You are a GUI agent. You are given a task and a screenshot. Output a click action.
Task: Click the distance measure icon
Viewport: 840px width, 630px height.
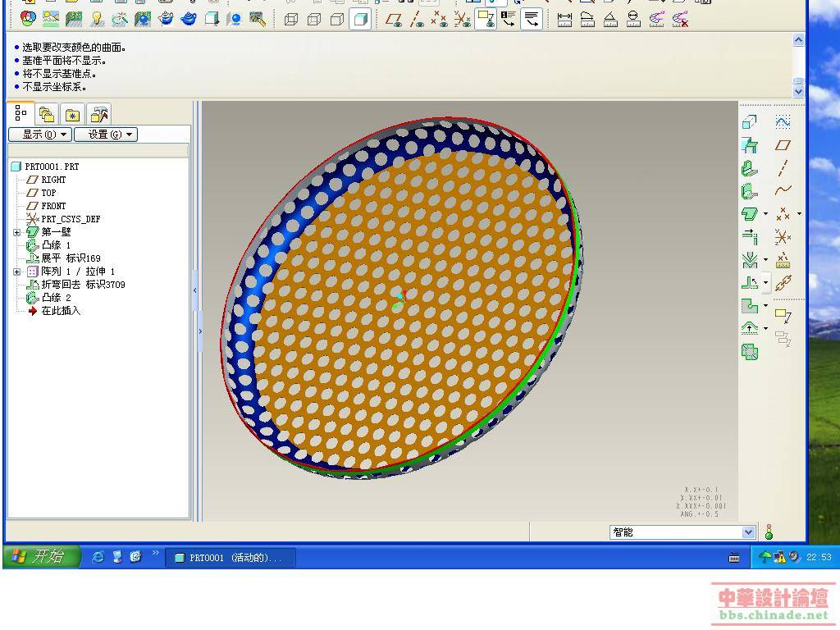[x=564, y=20]
